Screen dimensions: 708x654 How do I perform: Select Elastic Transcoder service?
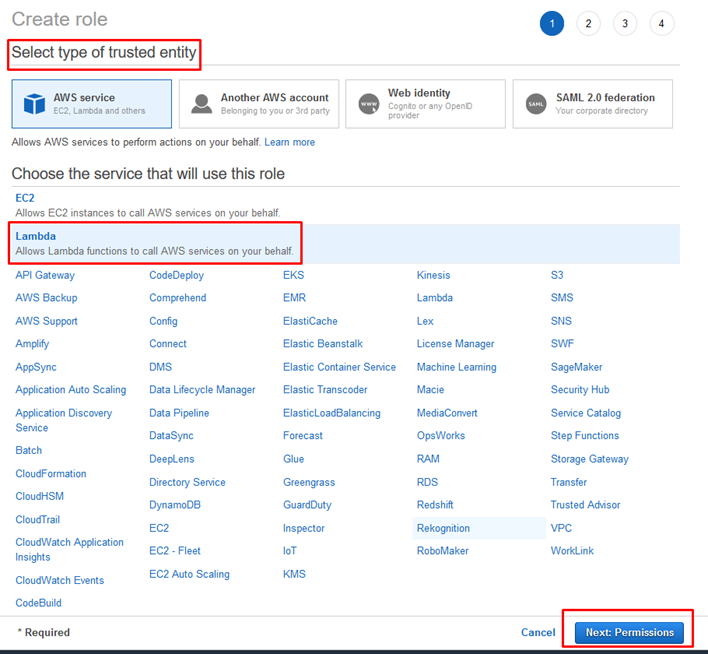coord(325,390)
